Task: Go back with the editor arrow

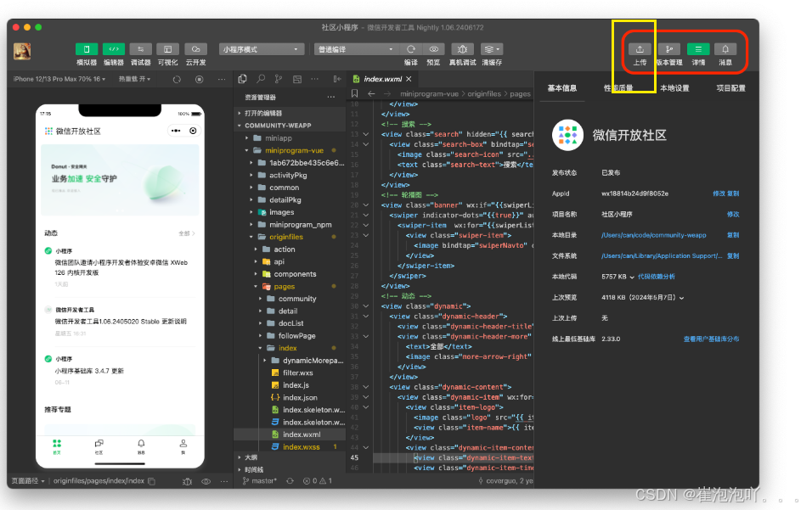Action: coord(371,93)
